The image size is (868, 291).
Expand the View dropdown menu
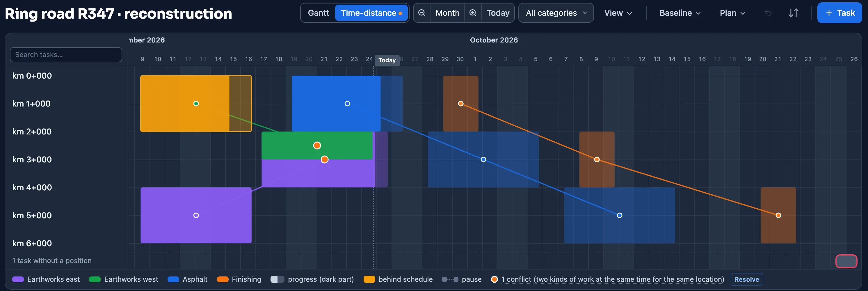[618, 13]
